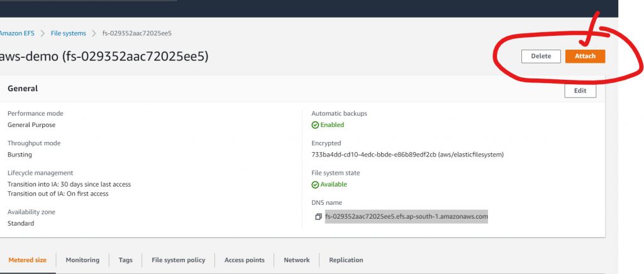Select the Tags tab
Image resolution: width=644 pixels, height=274 pixels.
click(x=125, y=260)
